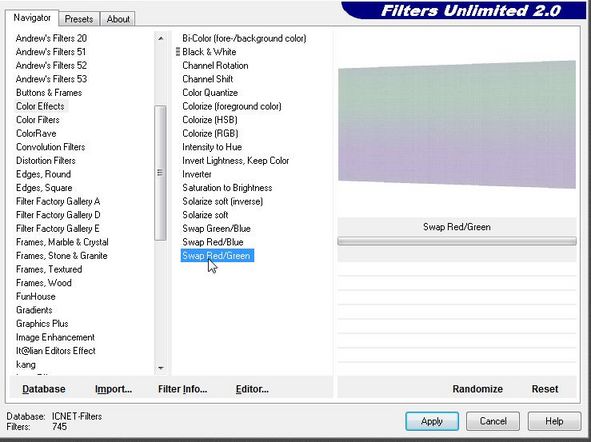Image resolution: width=591 pixels, height=442 pixels.
Task: Select Andrew's Filters 52 category
Action: (x=51, y=65)
